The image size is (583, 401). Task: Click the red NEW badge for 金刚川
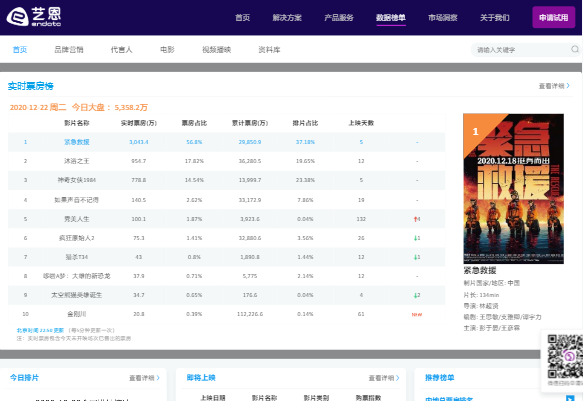pyautogui.click(x=417, y=314)
